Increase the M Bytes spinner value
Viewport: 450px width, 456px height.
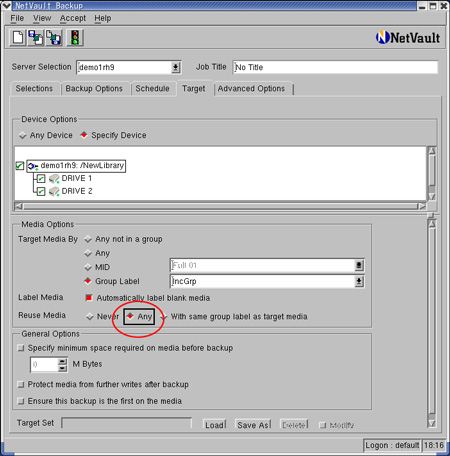pyautogui.click(x=62, y=361)
